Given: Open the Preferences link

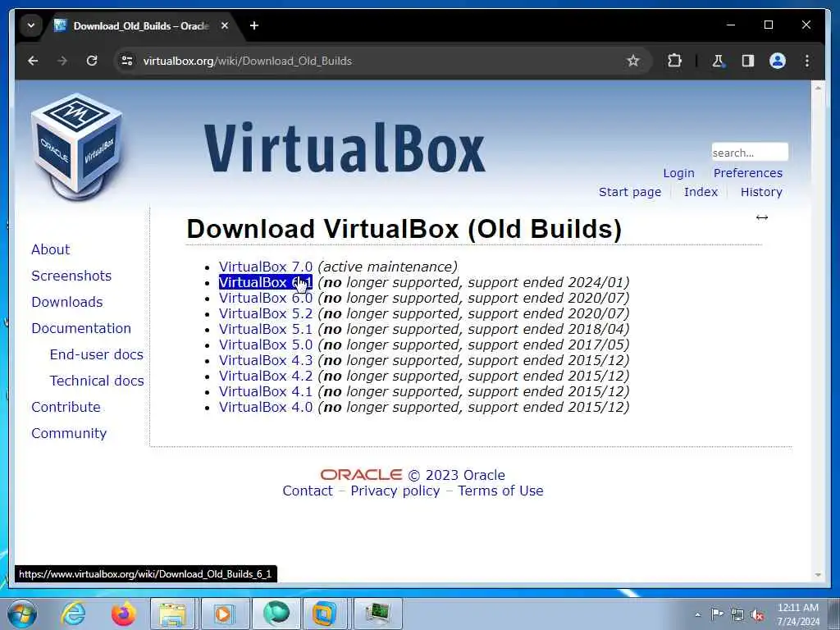Looking at the screenshot, I should click(747, 173).
